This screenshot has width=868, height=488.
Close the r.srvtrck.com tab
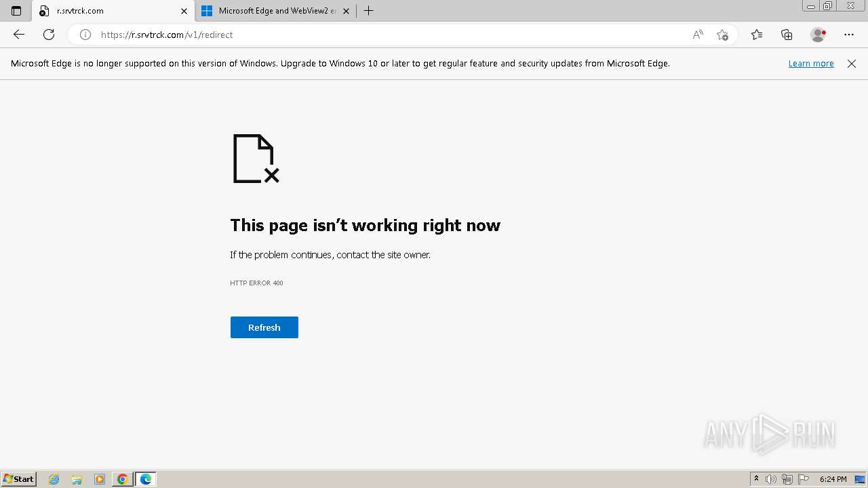(184, 11)
